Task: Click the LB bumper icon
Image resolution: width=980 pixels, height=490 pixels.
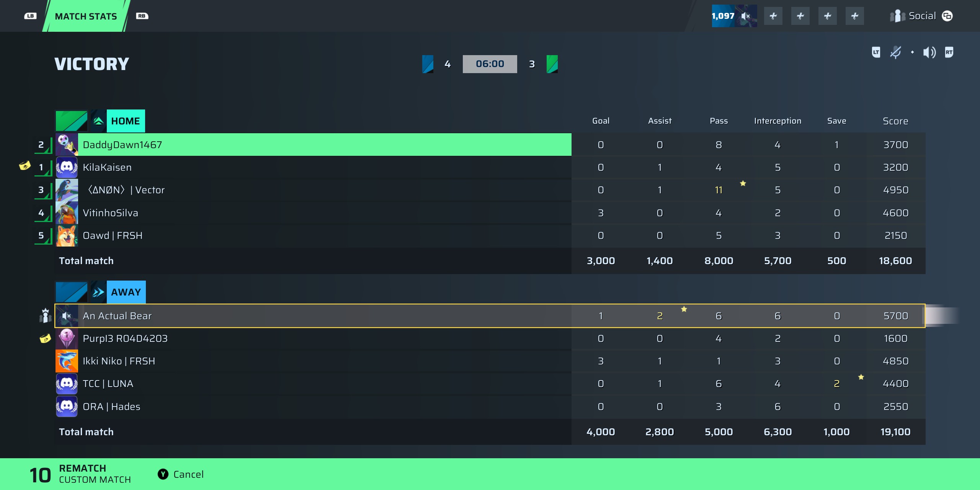Action: click(x=30, y=16)
